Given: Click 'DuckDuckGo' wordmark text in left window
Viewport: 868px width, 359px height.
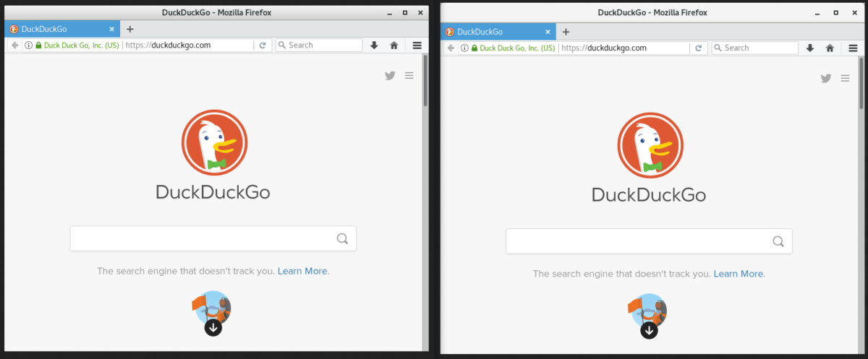Looking at the screenshot, I should (213, 192).
